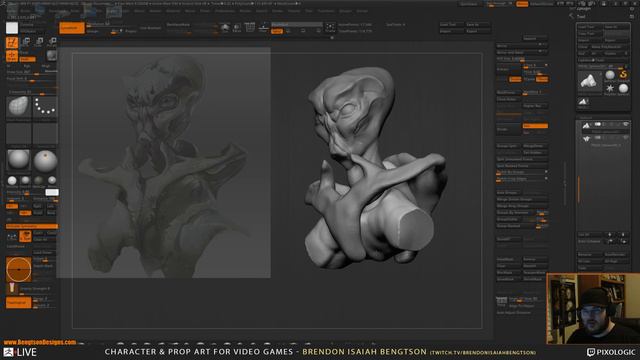The width and height of the screenshot is (640, 360).
Task: Click the small white secondary color swatch
Action: pos(52,192)
